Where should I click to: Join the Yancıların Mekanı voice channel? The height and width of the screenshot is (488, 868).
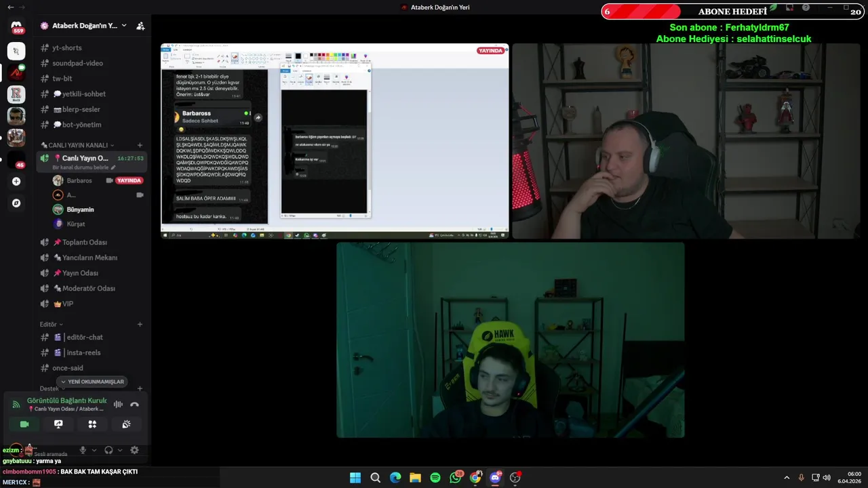click(92, 258)
